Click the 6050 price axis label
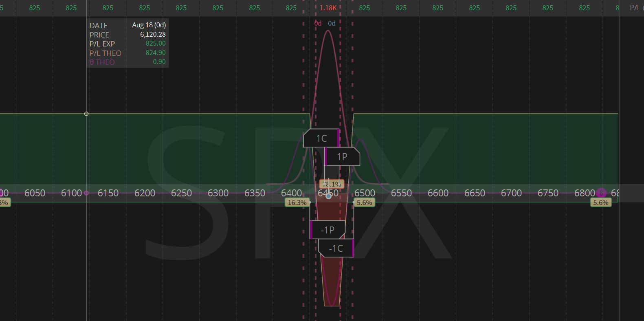Screen dimensions: 644x321 tap(35, 193)
